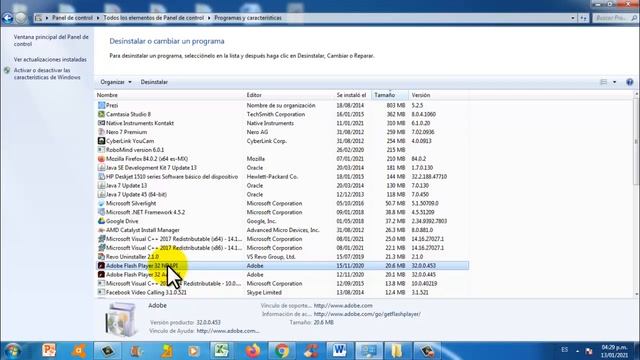Show hidden system tray icons arrow

coord(578,351)
